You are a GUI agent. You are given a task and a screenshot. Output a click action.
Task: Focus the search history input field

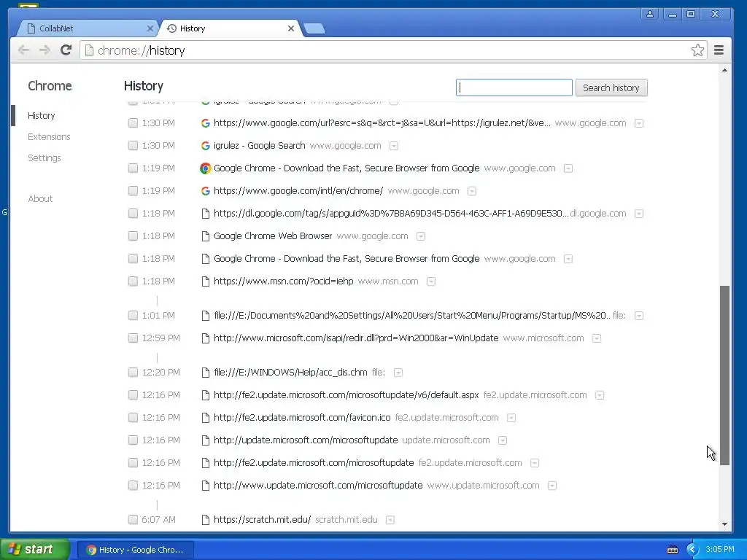point(514,87)
